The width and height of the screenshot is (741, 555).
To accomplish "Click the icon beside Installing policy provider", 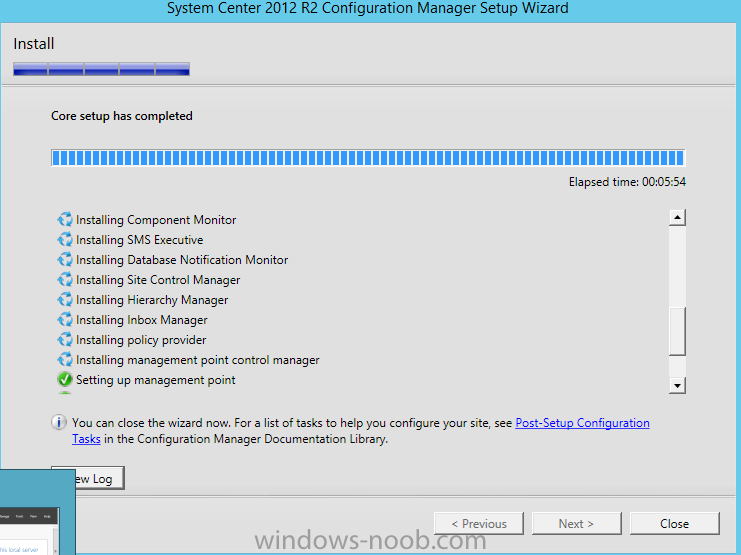I will pos(65,339).
